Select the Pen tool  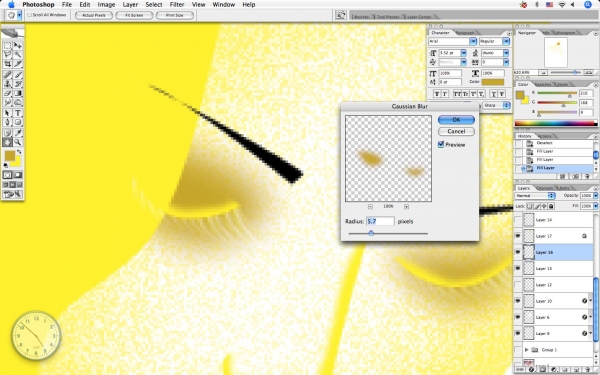coord(7,122)
